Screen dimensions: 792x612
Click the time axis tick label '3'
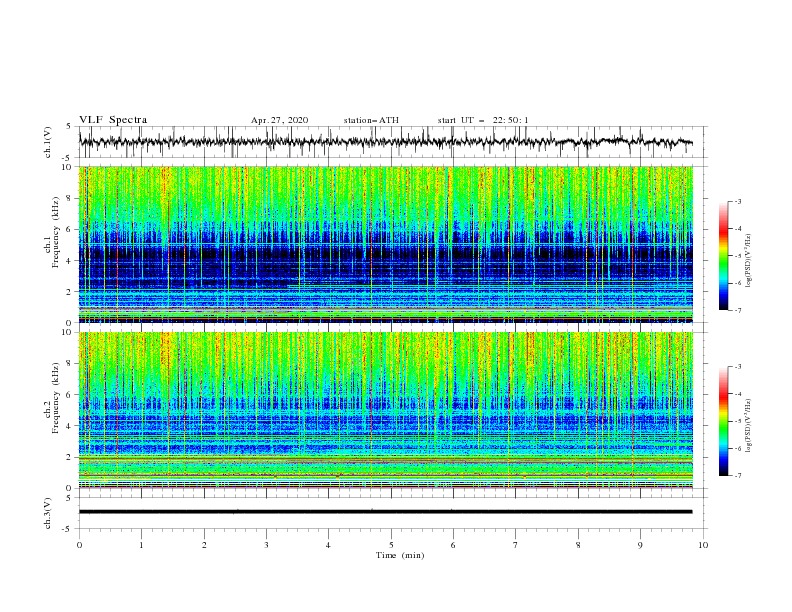[266, 545]
